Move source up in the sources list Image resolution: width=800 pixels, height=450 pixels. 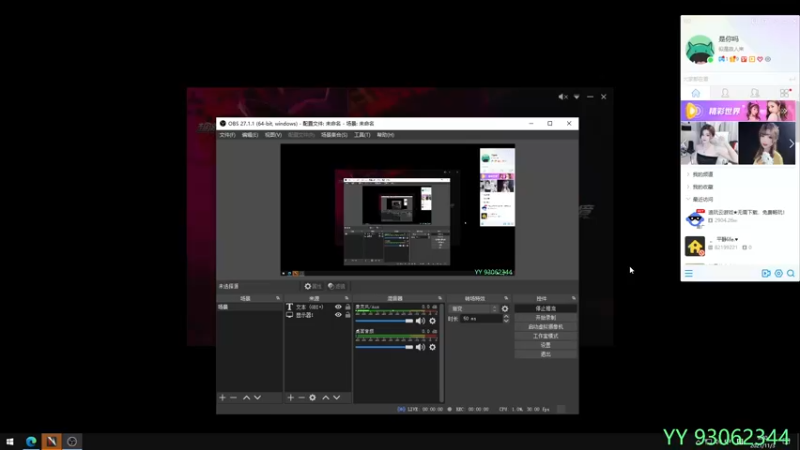pyautogui.click(x=326, y=397)
